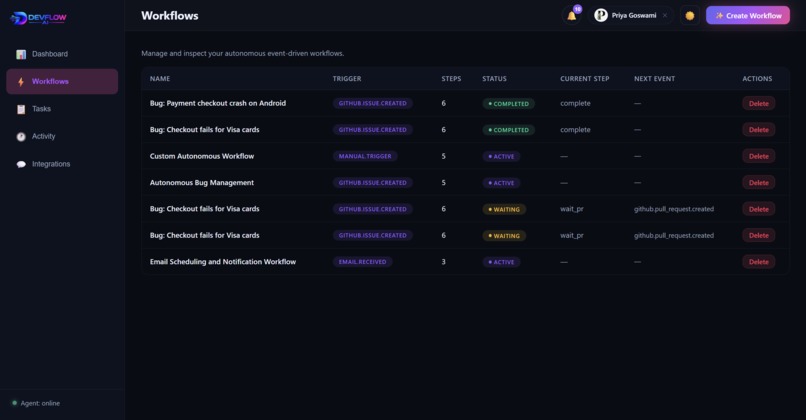Click Payment checkout crash row's GITHUB.ISSUE.CREATED badge
This screenshot has height=420, width=806.
[372, 103]
